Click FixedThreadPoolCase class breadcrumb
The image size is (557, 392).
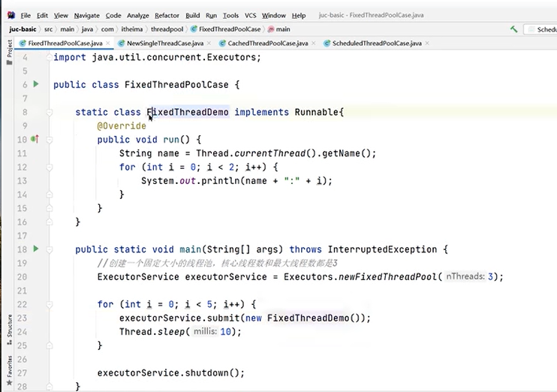(x=226, y=29)
